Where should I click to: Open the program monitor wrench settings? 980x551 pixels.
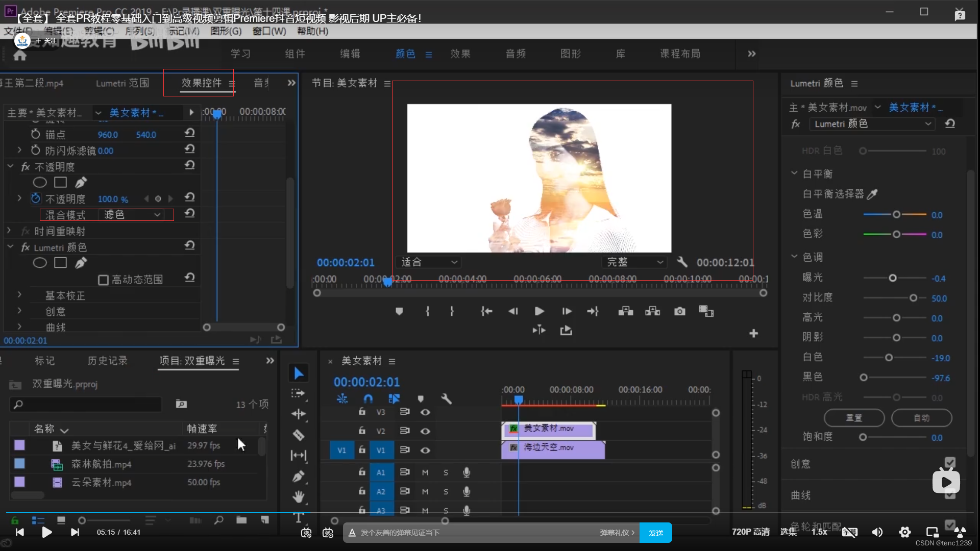pos(682,262)
